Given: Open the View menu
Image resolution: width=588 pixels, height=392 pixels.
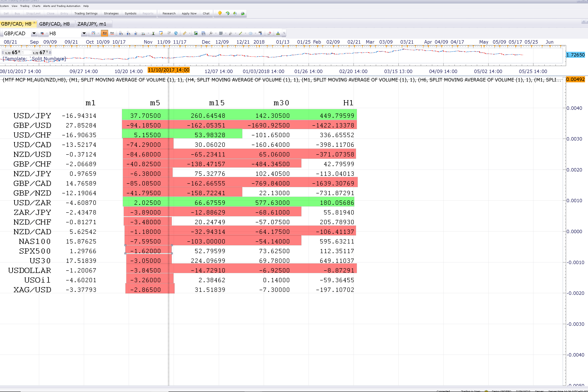Looking at the screenshot, I should tap(14, 6).
